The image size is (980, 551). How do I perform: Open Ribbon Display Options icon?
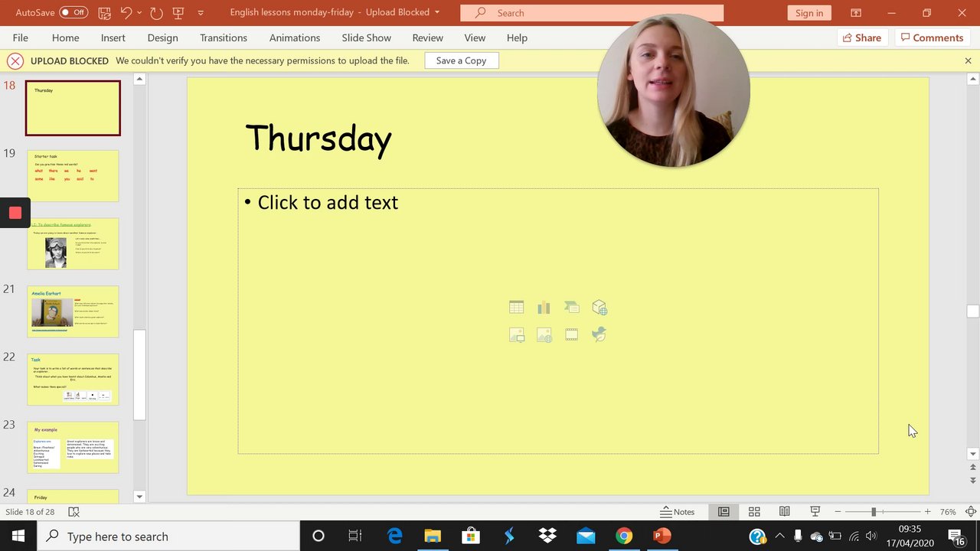pos(856,13)
